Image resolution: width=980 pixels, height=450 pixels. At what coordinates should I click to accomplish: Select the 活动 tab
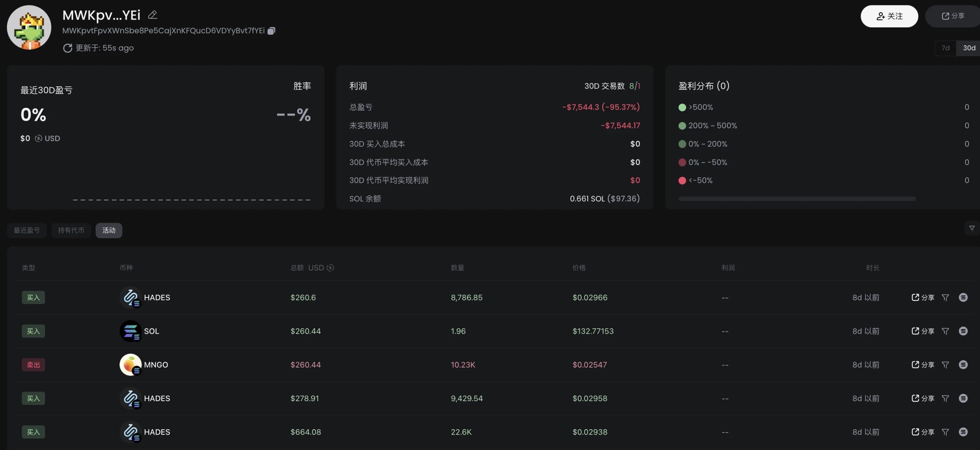point(109,230)
